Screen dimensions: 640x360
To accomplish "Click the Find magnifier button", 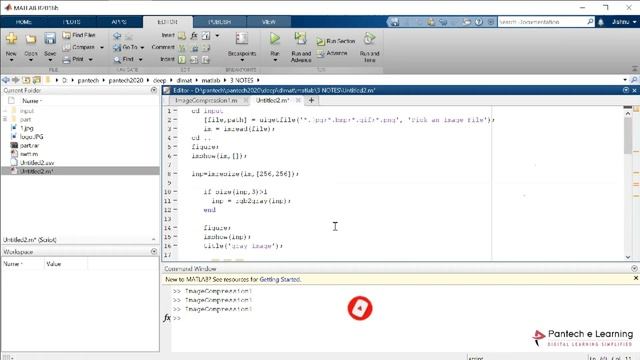I will pos(124,60).
